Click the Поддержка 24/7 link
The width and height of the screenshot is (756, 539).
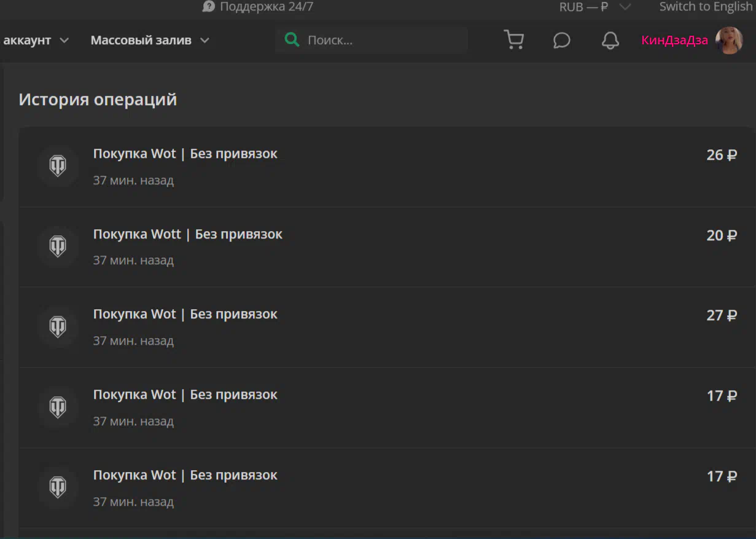pyautogui.click(x=267, y=7)
